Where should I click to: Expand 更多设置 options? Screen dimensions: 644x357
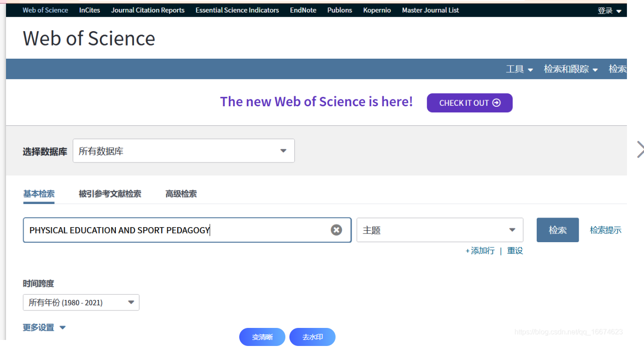(x=44, y=327)
